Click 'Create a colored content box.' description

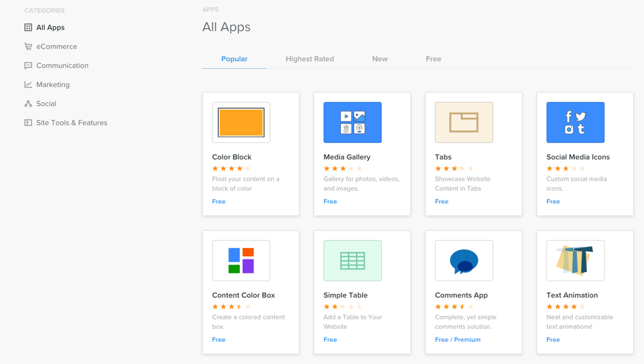point(248,322)
